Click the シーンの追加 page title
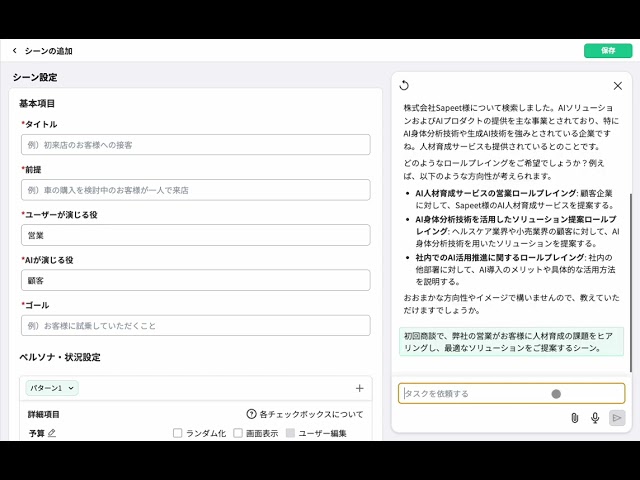The height and width of the screenshot is (480, 640). click(49, 51)
